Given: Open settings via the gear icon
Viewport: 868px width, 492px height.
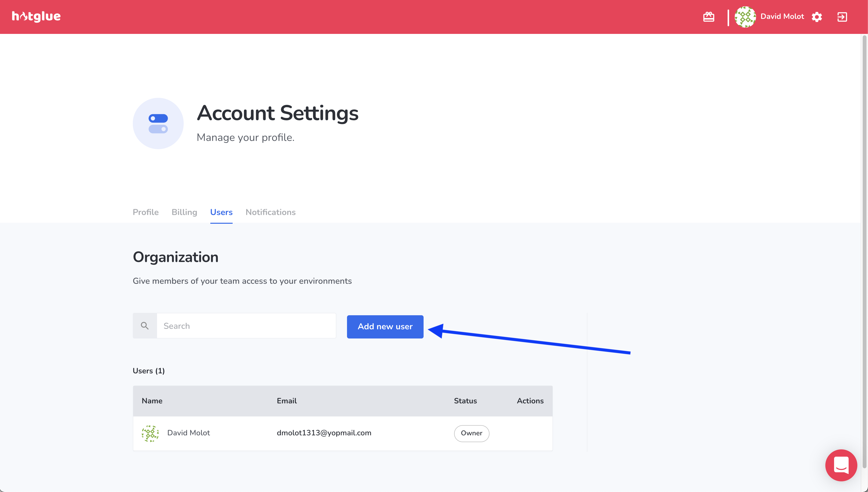Looking at the screenshot, I should tap(817, 17).
